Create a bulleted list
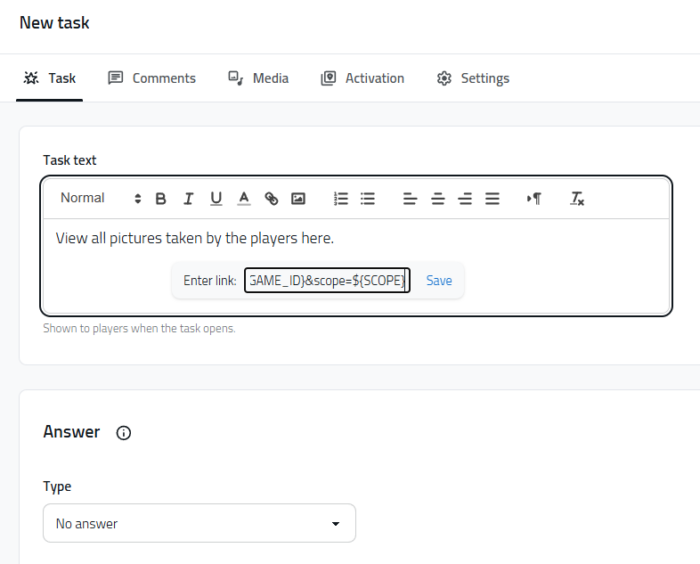The height and width of the screenshot is (564, 700). pos(368,199)
